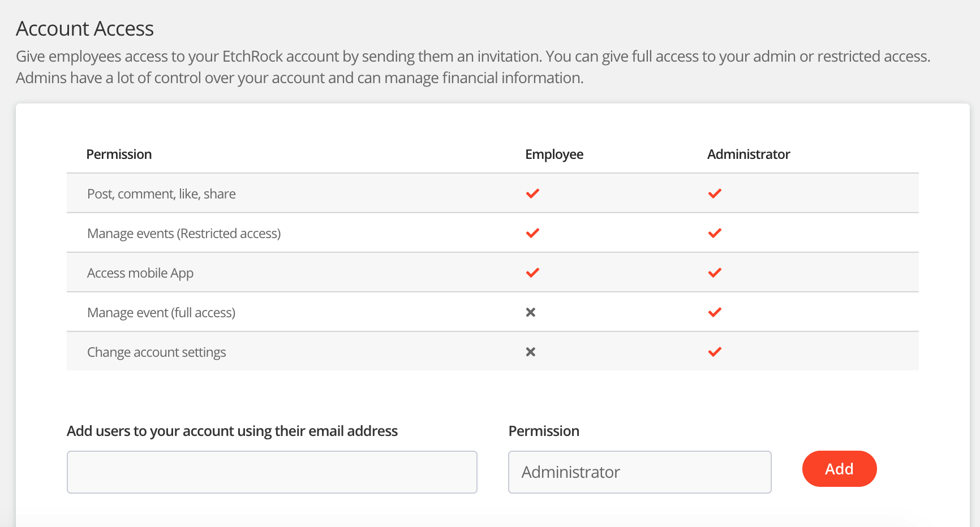
Task: Click the Account Access page heading
Action: click(85, 28)
